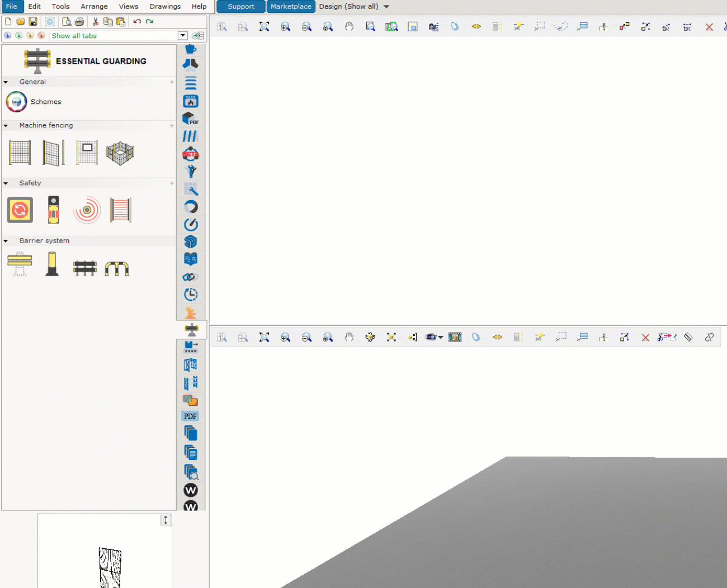Click the orbit rotate icon in 3D view toolbar
The image size is (727, 588).
pyautogui.click(x=370, y=337)
